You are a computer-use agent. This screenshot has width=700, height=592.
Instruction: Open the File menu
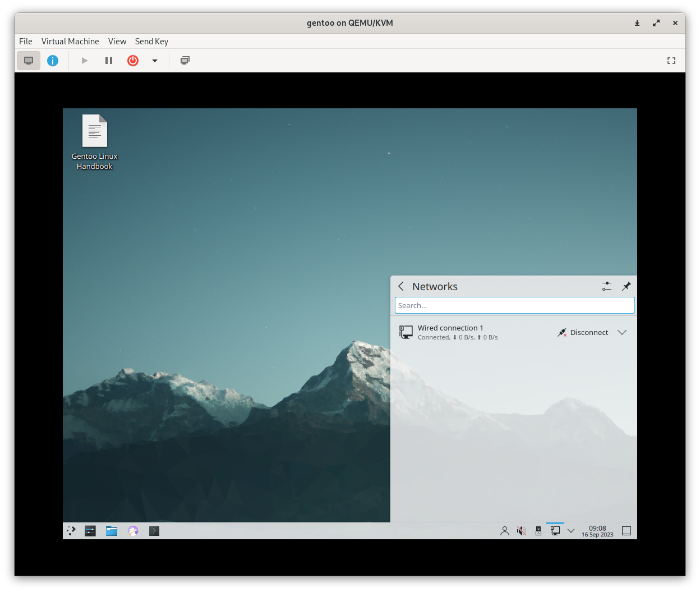pos(26,42)
